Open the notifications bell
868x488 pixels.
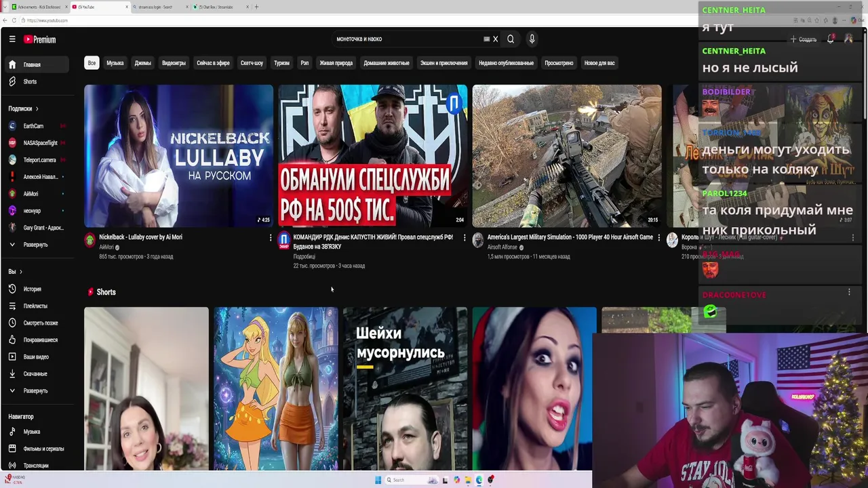point(830,39)
